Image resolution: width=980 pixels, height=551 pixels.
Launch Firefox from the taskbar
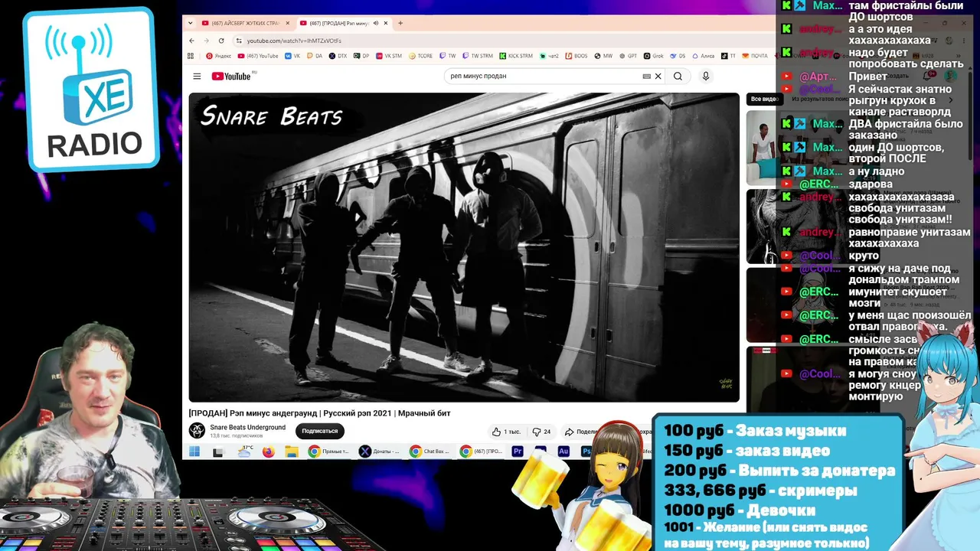[x=268, y=452]
